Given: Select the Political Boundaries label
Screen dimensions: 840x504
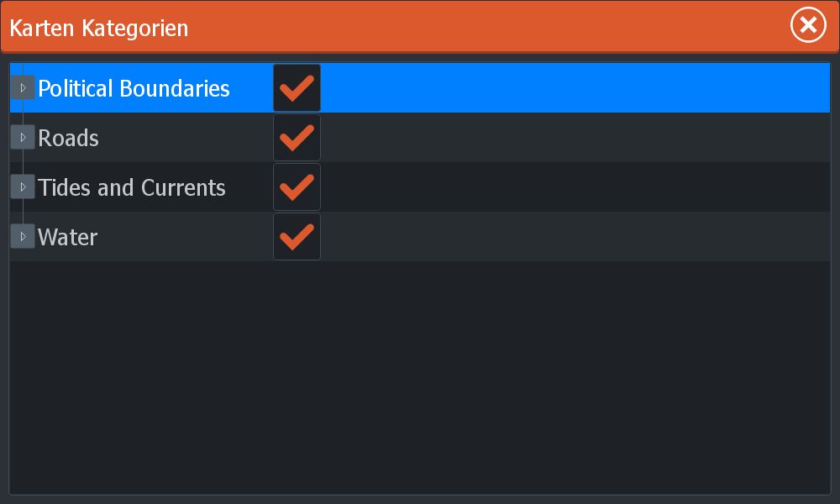Looking at the screenshot, I should [x=134, y=89].
